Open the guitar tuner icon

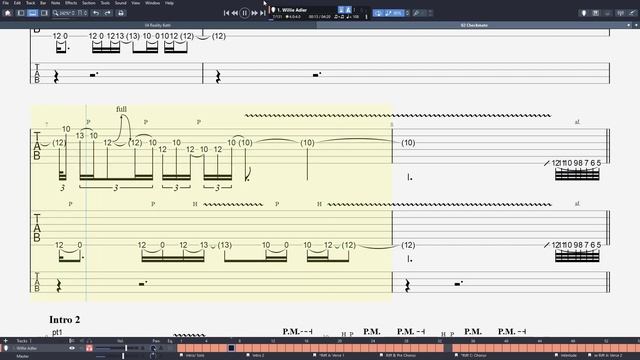click(x=620, y=13)
